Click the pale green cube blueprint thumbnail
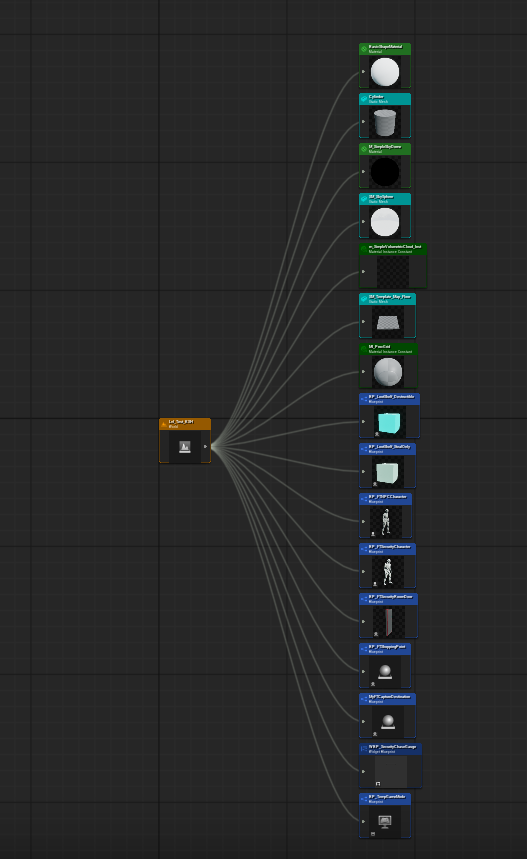The width and height of the screenshot is (527, 859). 387,472
